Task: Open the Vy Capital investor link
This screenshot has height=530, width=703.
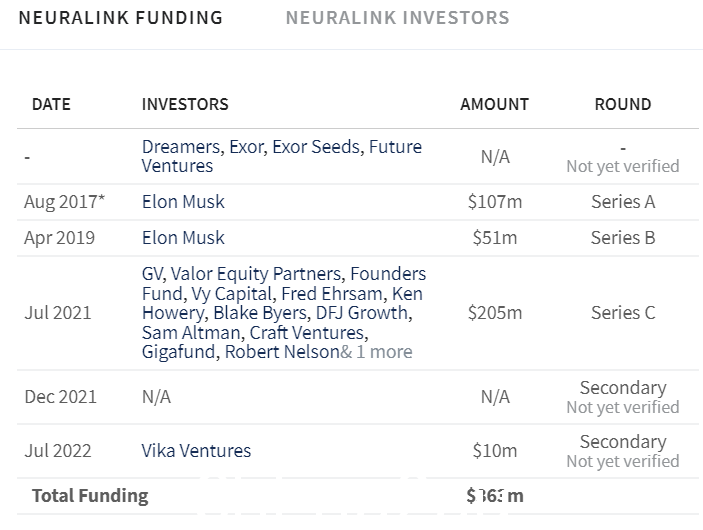Action: coord(232,294)
